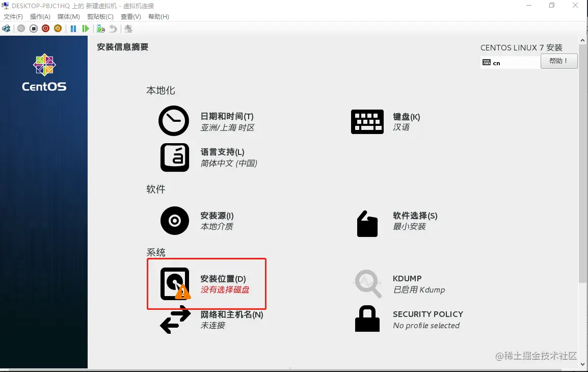
Task: Click the vertical scrollbar thumb
Action: 582,164
